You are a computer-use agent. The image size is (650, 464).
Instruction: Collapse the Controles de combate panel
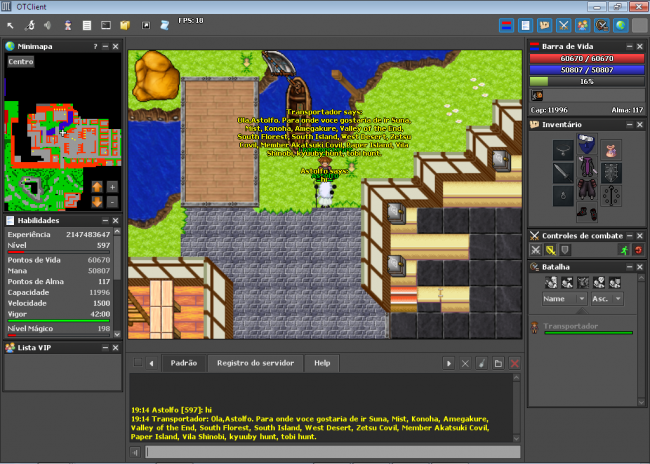pyautogui.click(x=630, y=236)
